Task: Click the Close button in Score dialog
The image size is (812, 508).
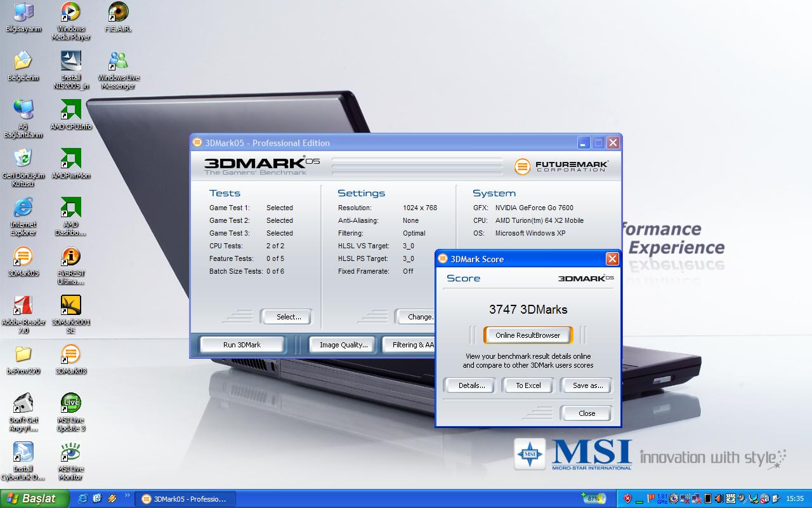Action: coord(587,413)
